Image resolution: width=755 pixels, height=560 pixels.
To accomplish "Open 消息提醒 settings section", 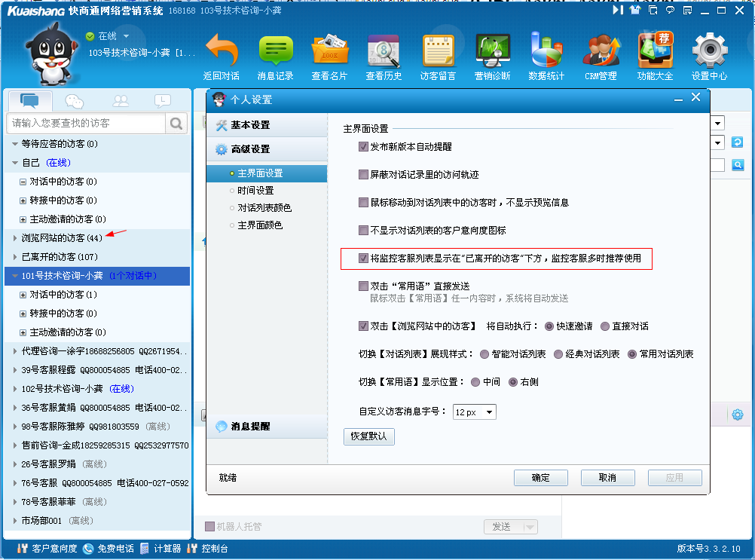I will click(x=252, y=427).
